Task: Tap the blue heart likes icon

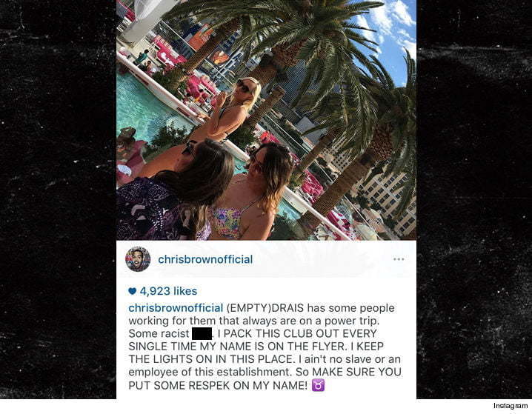Action: (133, 291)
